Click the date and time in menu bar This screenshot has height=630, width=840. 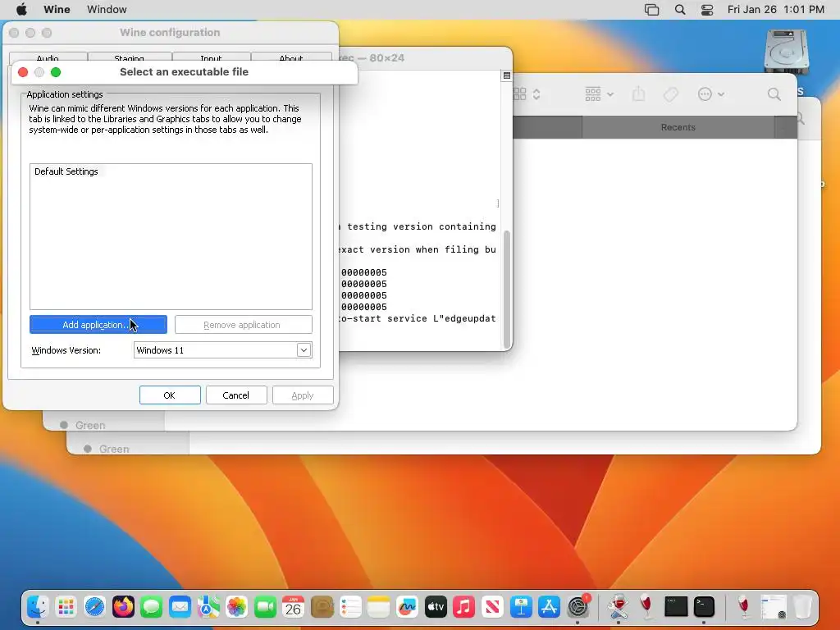click(x=775, y=10)
